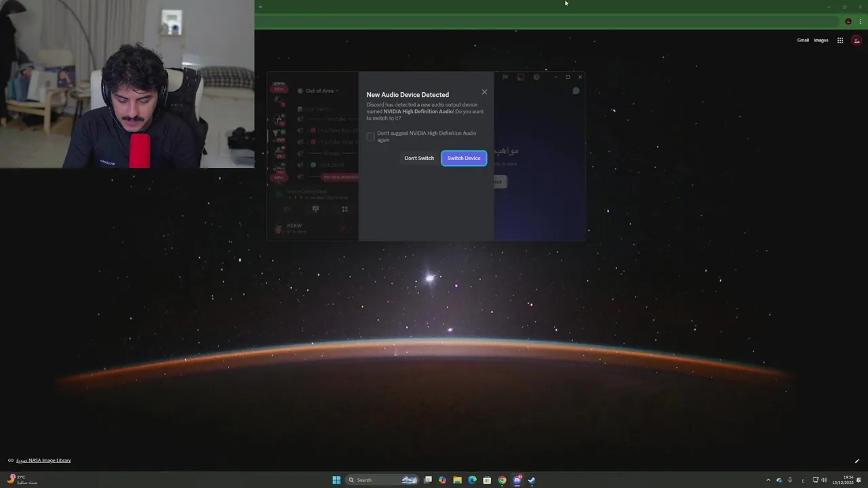This screenshot has width=868, height=488.
Task: Click taskbar Search box
Action: 382,480
